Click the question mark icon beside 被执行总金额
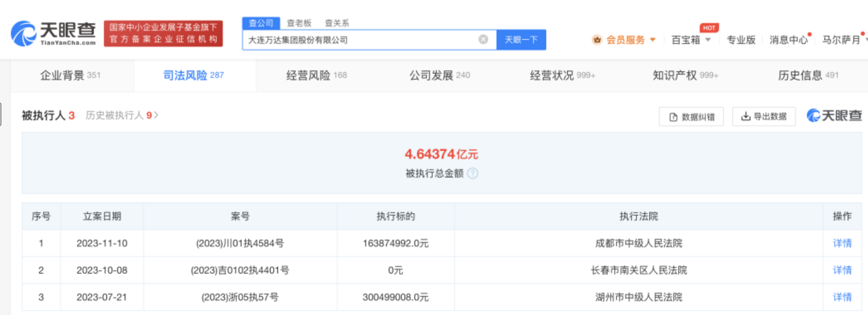 click(x=473, y=174)
